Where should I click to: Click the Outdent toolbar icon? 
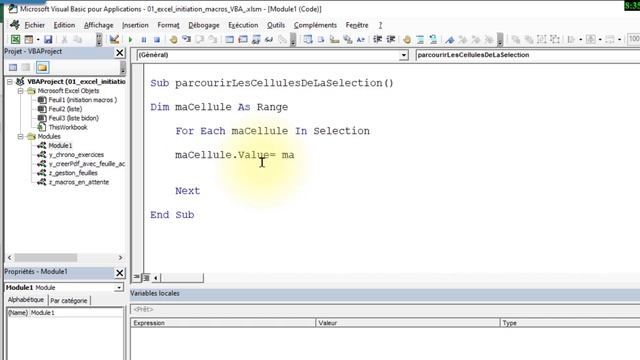[x=391, y=40]
